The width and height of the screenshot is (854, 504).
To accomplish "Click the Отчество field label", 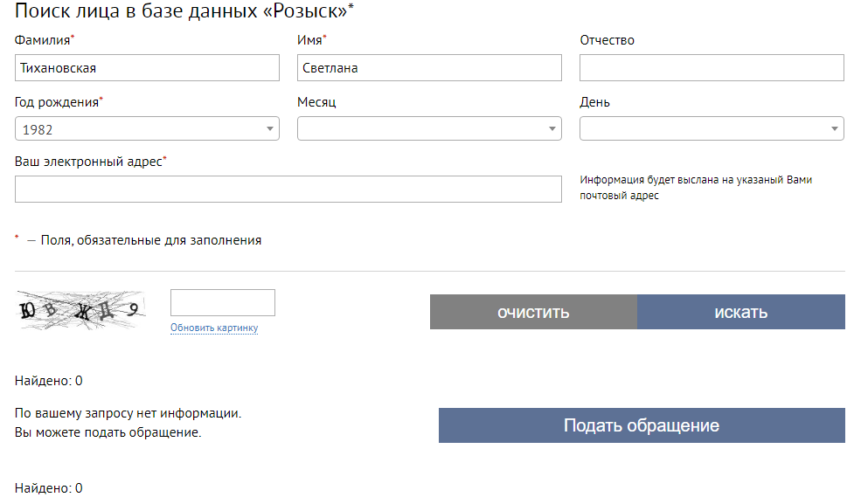I will [x=607, y=40].
